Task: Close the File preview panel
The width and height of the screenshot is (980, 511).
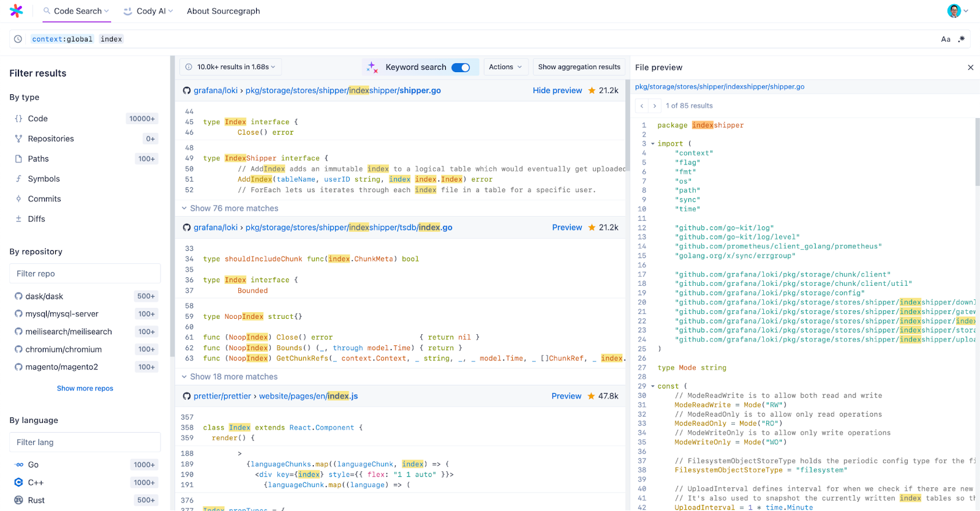Action: point(971,68)
